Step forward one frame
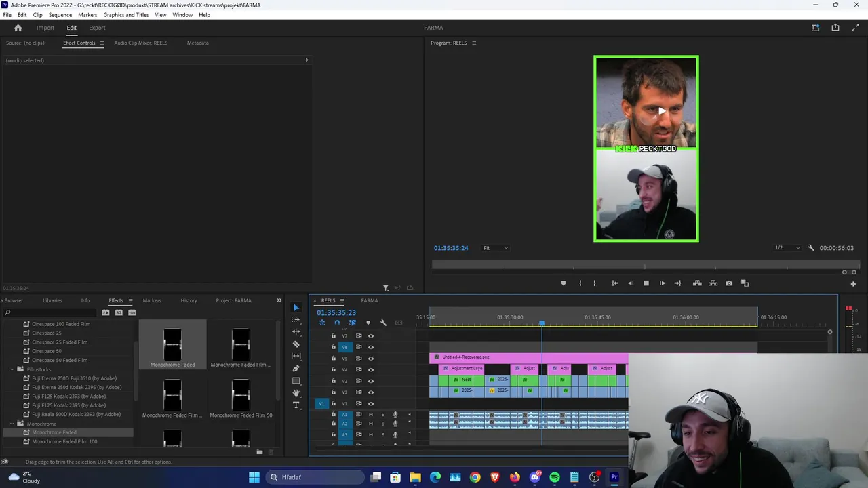The width and height of the screenshot is (868, 488). (662, 283)
